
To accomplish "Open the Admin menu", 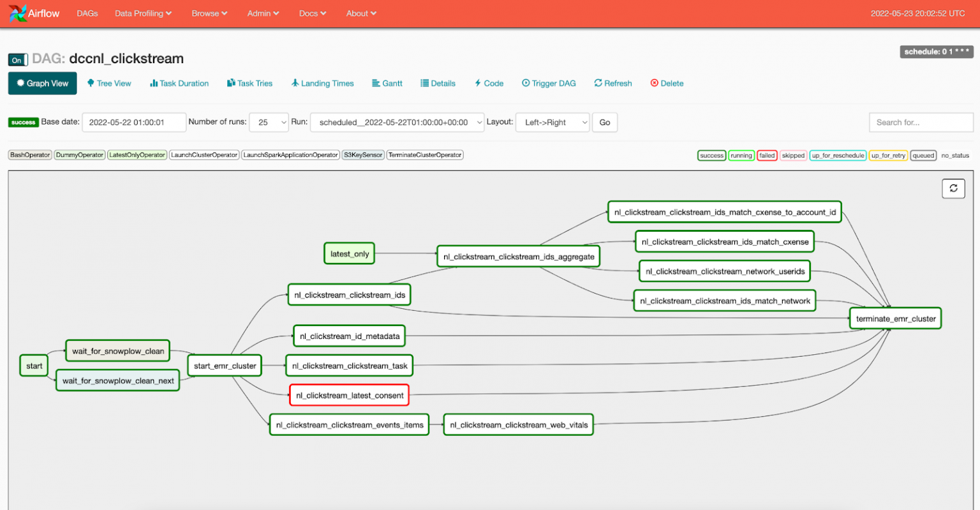I will pos(263,13).
